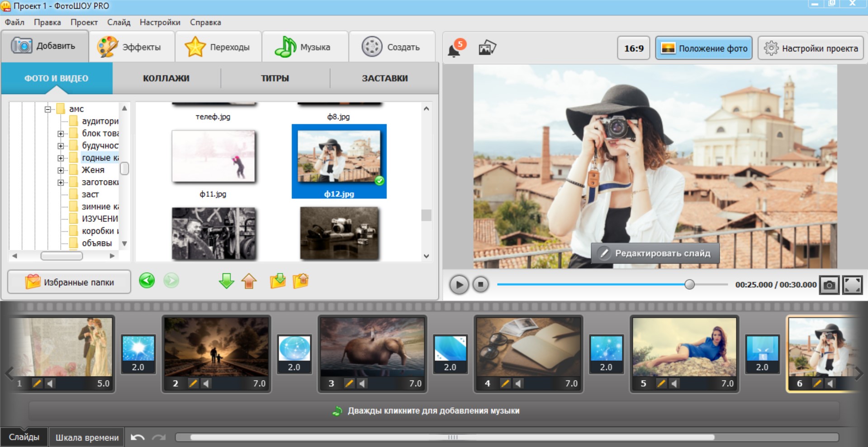Go forward with the faded green right arrow
The image size is (868, 447).
[x=171, y=281]
